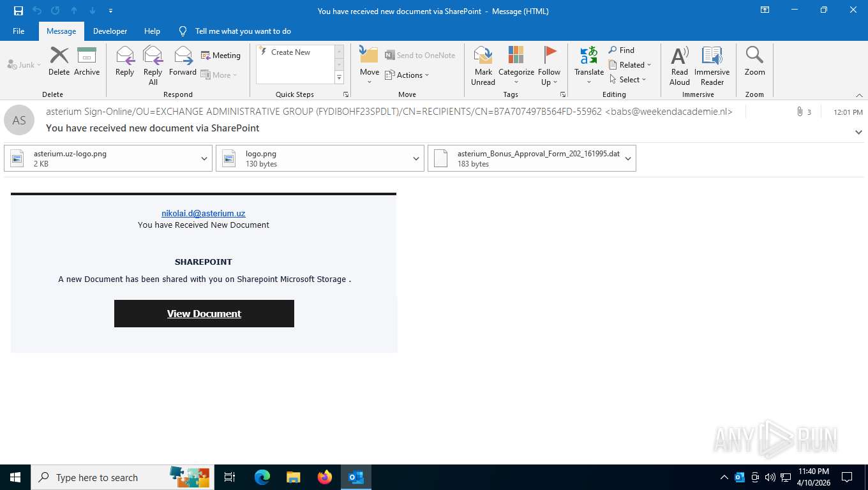Forward the message
Screen dimensions: 868x490
click(183, 62)
